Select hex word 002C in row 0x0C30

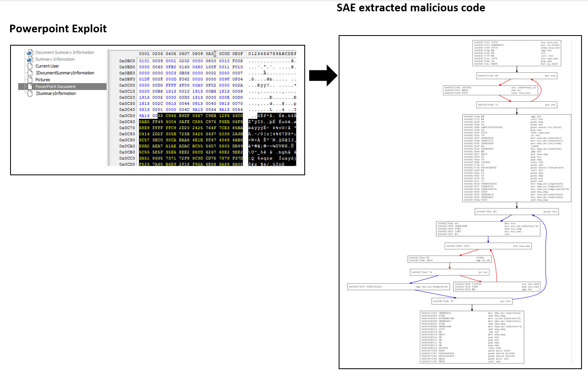158,104
